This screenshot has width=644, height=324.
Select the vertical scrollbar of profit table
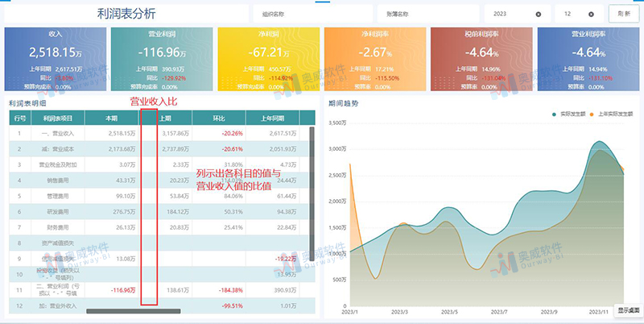click(x=312, y=193)
